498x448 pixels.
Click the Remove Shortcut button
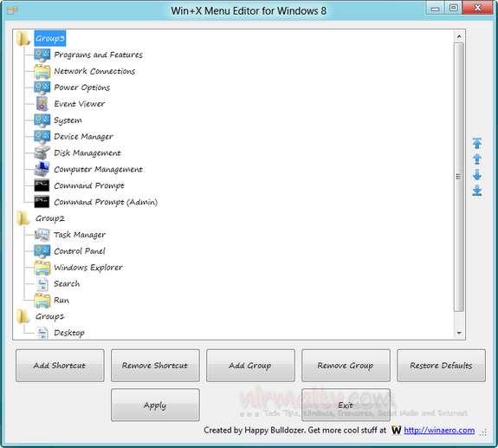pos(155,366)
